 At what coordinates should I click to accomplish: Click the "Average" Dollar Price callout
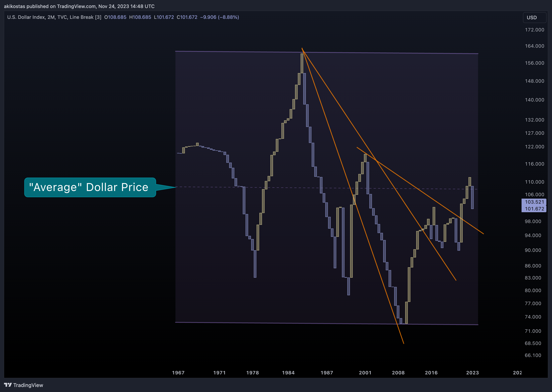pyautogui.click(x=90, y=187)
